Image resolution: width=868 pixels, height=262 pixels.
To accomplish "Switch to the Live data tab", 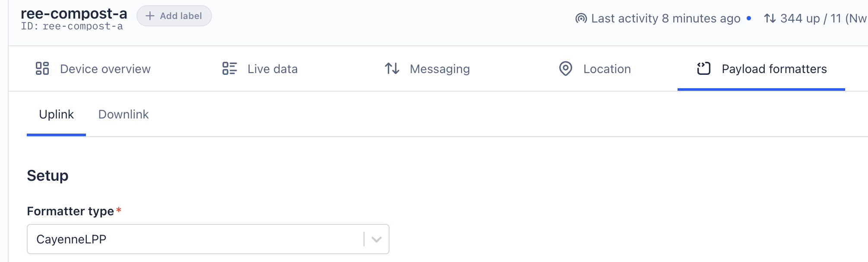I will click(260, 69).
